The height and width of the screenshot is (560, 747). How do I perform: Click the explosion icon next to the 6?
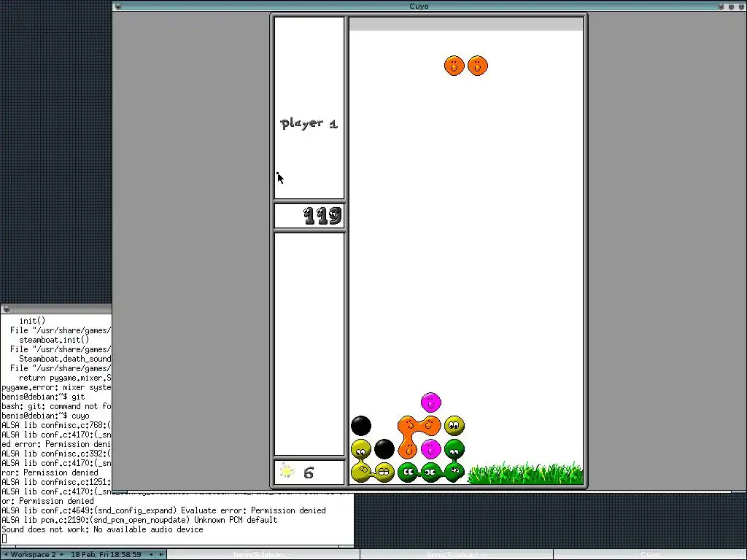click(287, 472)
